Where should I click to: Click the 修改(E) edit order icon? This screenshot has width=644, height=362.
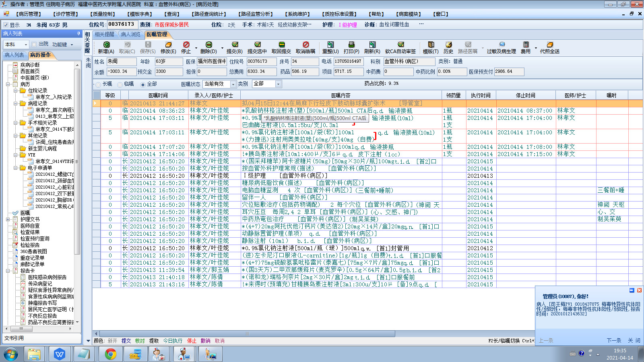coord(168,45)
